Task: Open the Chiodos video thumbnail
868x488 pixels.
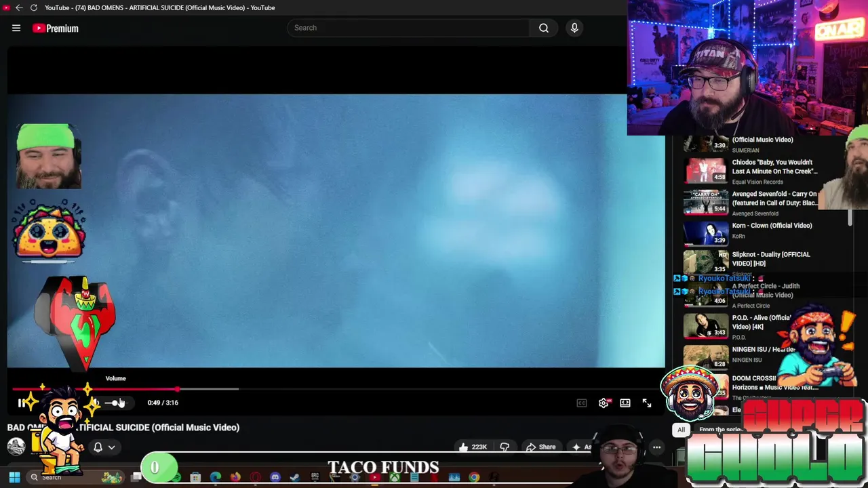Action: coord(705,171)
